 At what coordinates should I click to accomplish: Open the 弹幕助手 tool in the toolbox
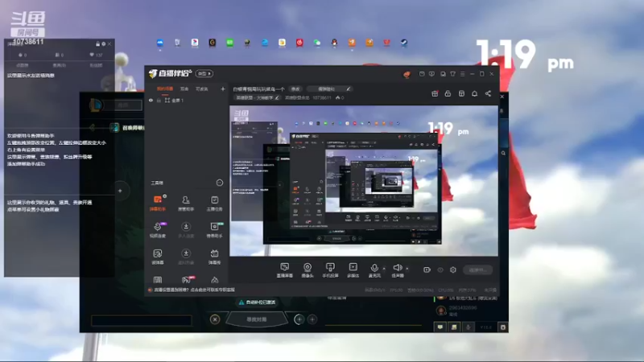click(x=158, y=204)
